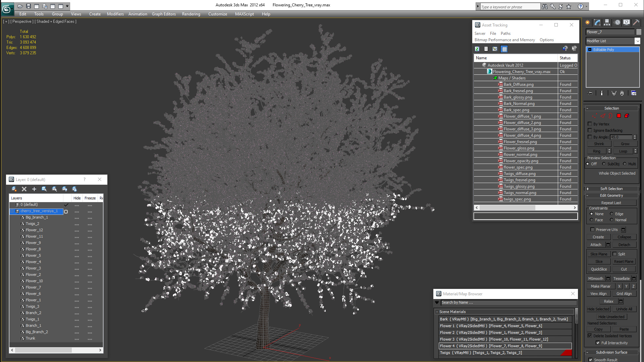Collapse the cherry_tree_versiya_1 layer tree
644x362 pixels.
(x=12, y=211)
